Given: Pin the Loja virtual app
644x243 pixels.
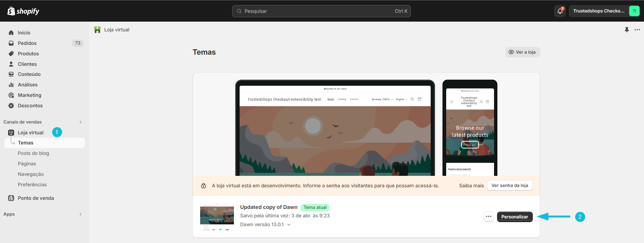Looking at the screenshot, I should tap(627, 30).
